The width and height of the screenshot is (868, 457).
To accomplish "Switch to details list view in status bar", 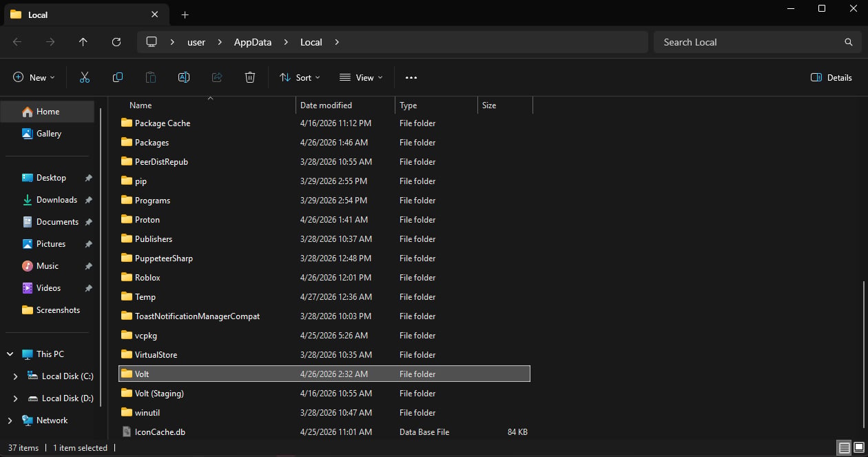I will click(844, 448).
